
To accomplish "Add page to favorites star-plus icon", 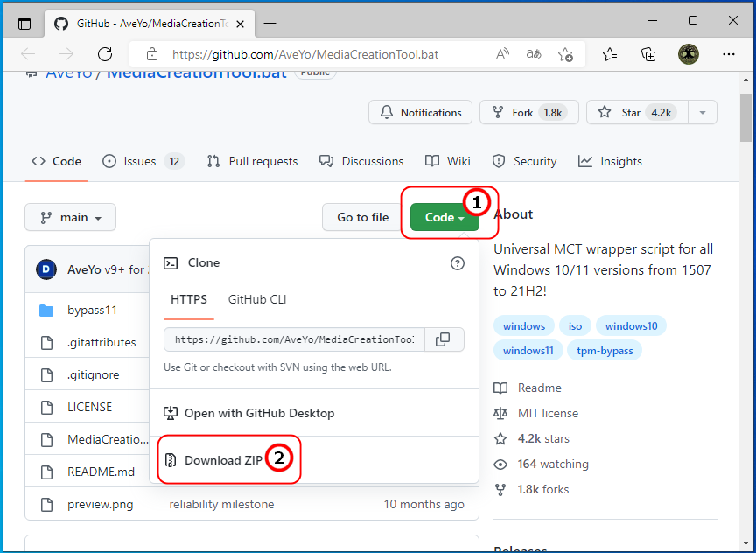I will pos(565,54).
